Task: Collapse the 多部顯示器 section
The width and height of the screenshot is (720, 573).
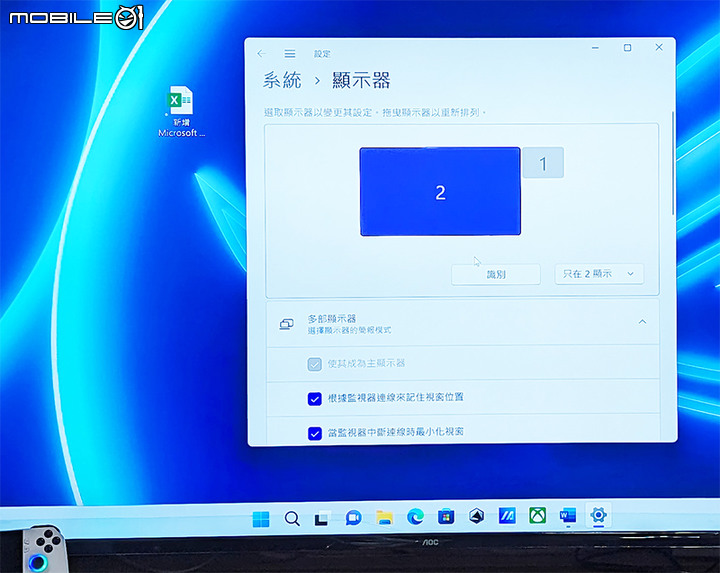Action: [642, 322]
